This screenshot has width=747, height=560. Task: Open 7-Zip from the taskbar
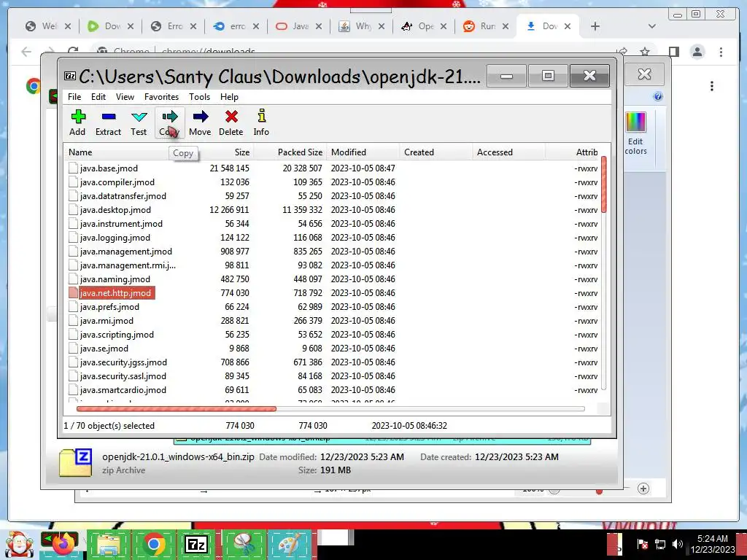coord(196,545)
